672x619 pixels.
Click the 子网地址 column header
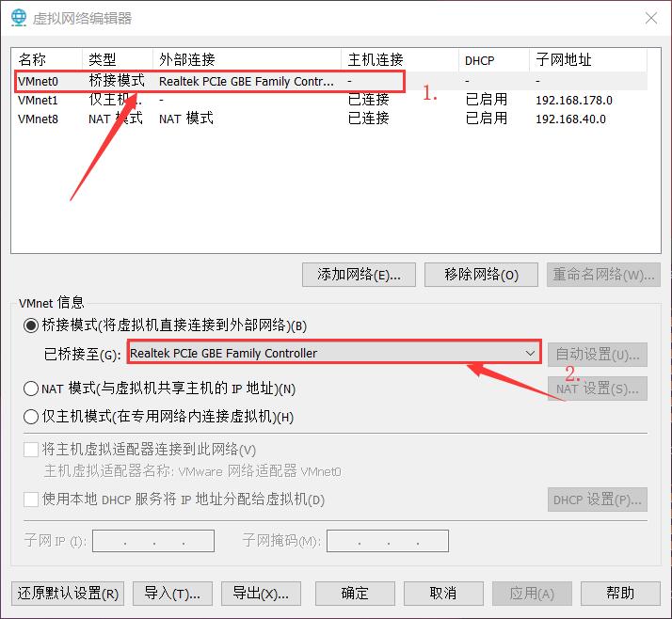[x=588, y=59]
